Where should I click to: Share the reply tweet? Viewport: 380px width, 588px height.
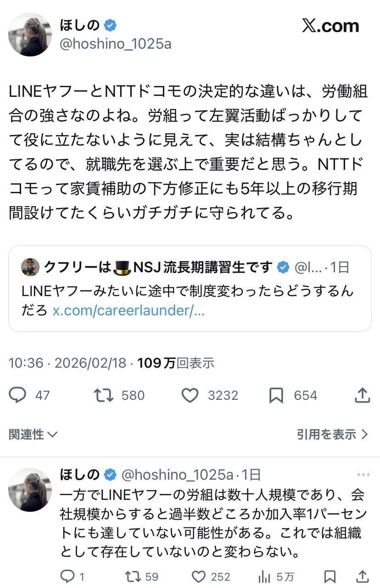pyautogui.click(x=363, y=576)
